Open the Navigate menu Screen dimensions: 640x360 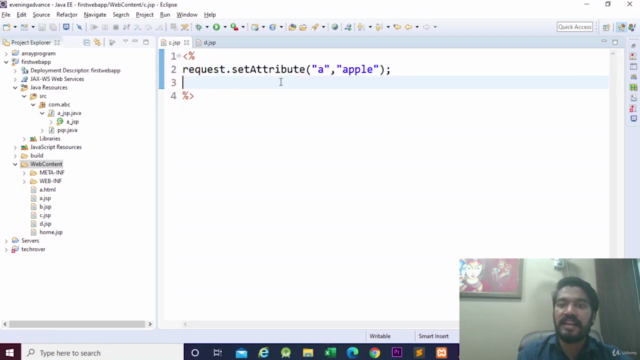click(95, 15)
